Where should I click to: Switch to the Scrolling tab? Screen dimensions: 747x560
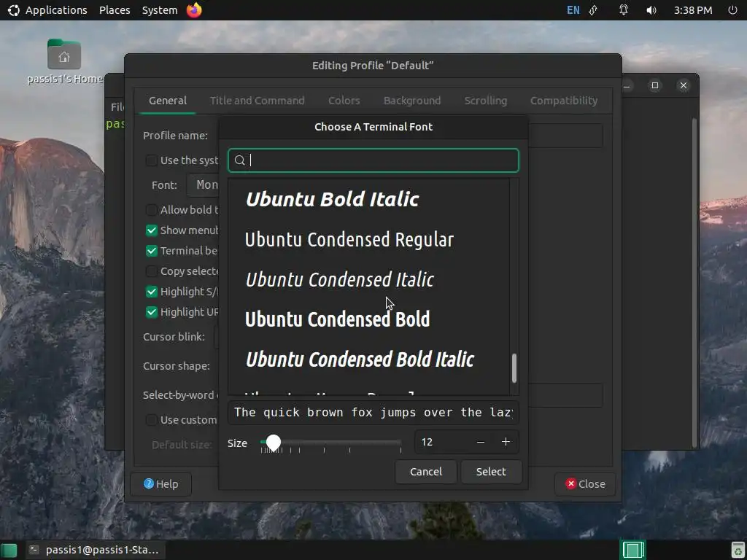[485, 101]
